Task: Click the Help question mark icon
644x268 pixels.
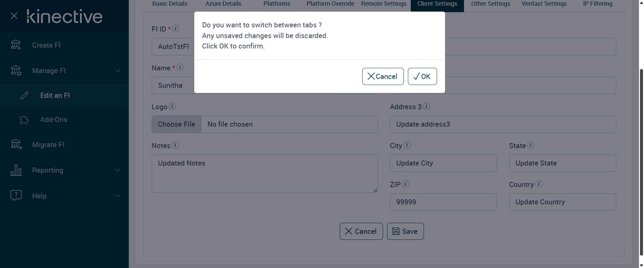Action: pyautogui.click(x=16, y=195)
